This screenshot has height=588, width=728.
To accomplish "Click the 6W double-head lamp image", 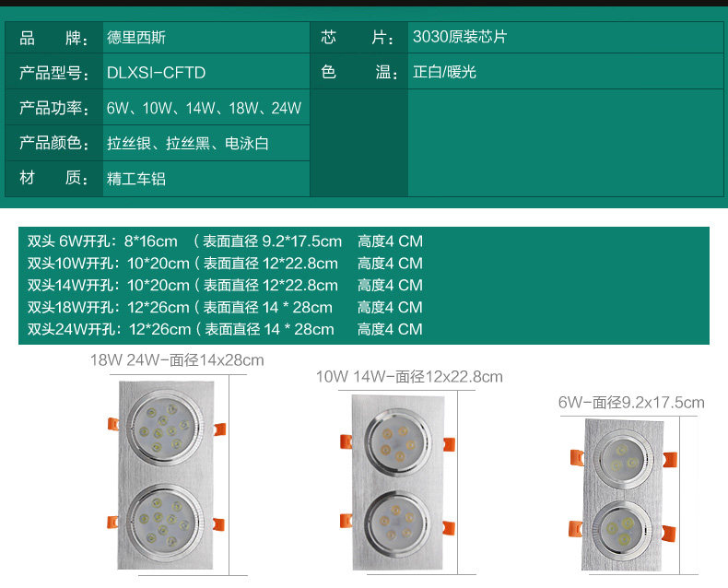I will [623, 495].
